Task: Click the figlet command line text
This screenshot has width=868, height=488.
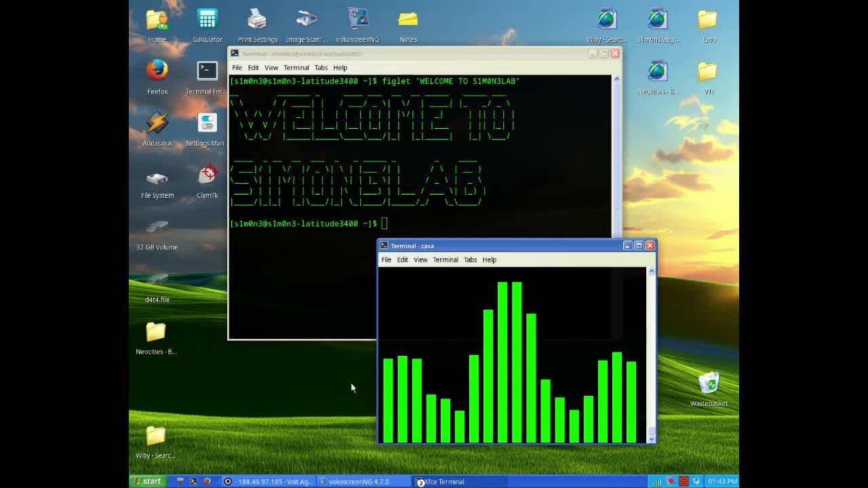Action: coord(451,81)
